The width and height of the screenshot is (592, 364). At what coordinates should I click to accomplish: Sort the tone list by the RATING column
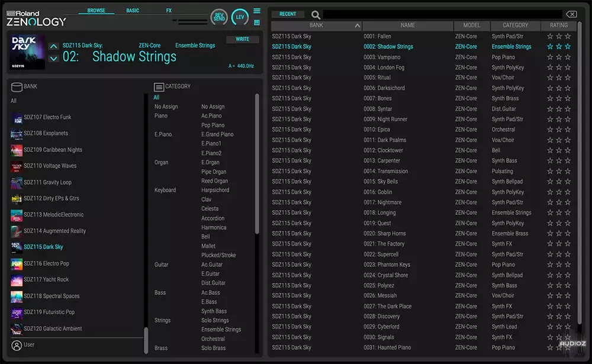pyautogui.click(x=559, y=25)
